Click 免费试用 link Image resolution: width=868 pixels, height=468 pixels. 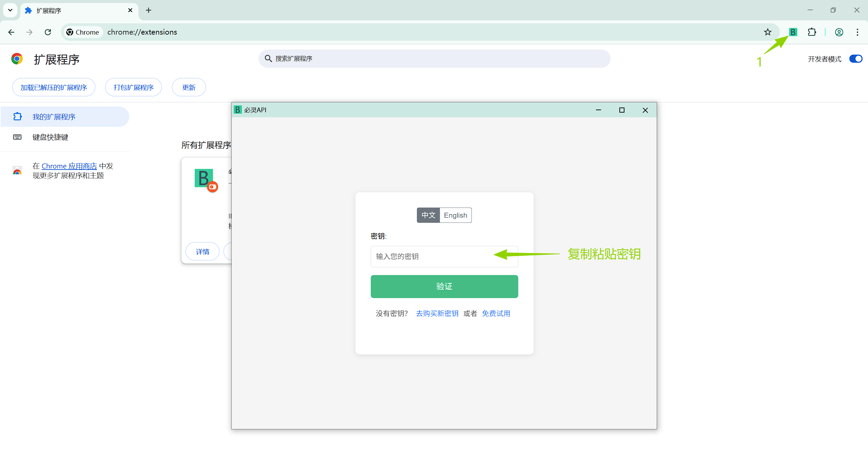(496, 313)
